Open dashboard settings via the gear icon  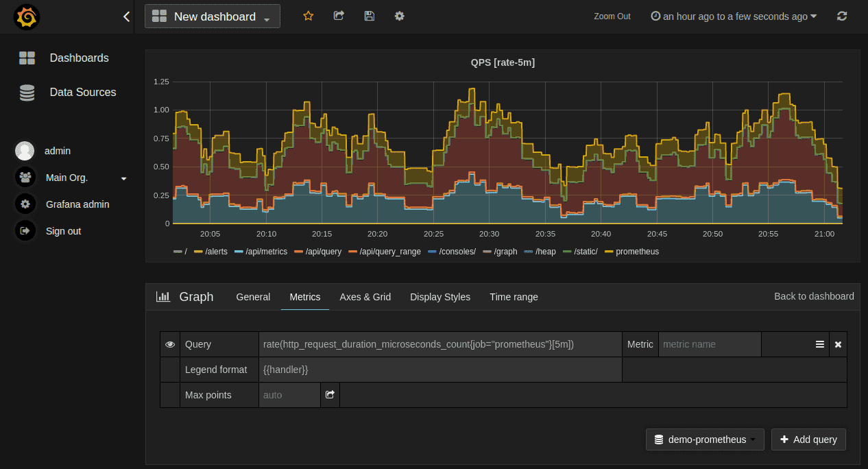(x=399, y=16)
